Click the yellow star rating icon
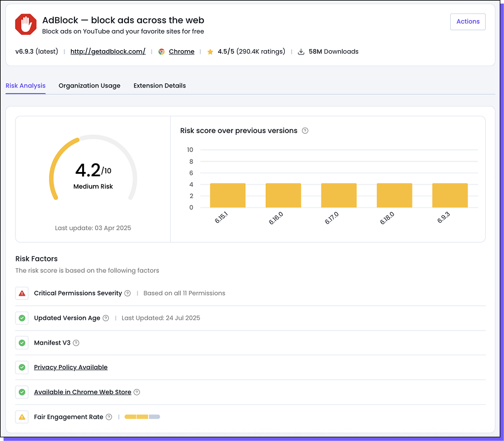Screen dimensions: 504x441 [210, 51]
